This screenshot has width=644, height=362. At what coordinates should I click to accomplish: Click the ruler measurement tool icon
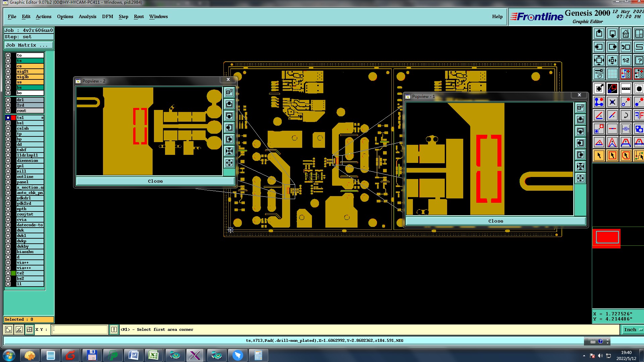tap(626, 89)
